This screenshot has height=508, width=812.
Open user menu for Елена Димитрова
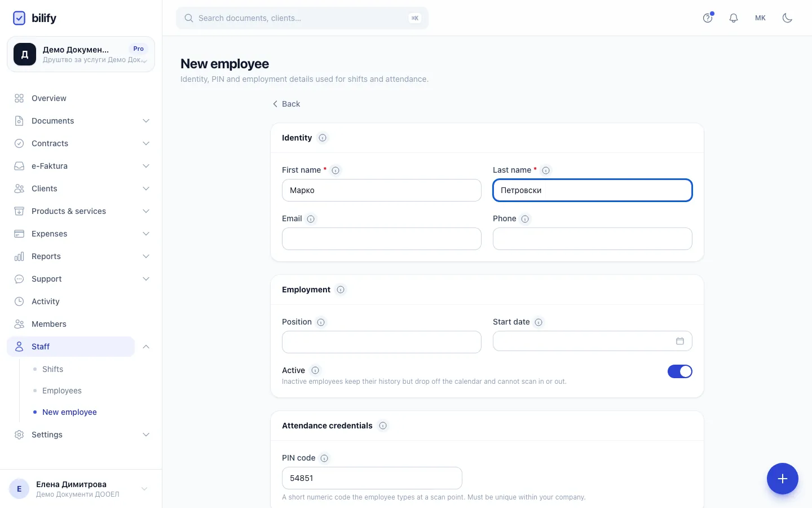(81, 489)
